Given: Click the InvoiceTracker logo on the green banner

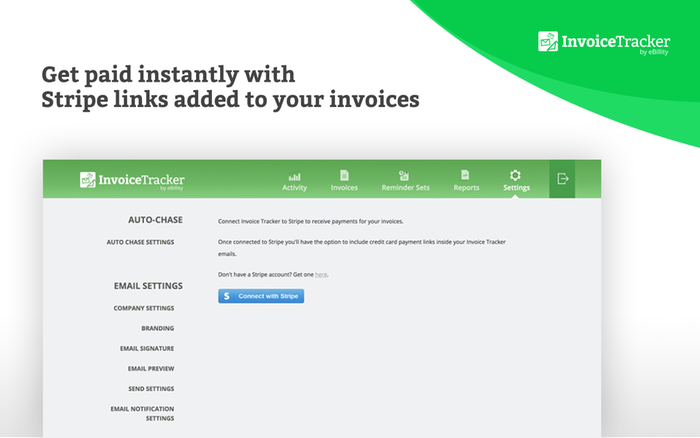Looking at the screenshot, I should (x=604, y=42).
